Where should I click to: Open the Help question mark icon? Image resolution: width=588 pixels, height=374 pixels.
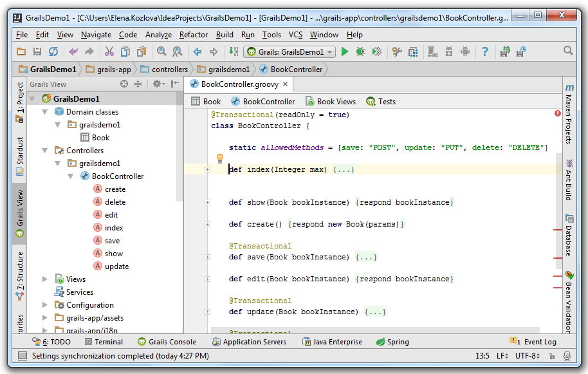point(485,51)
